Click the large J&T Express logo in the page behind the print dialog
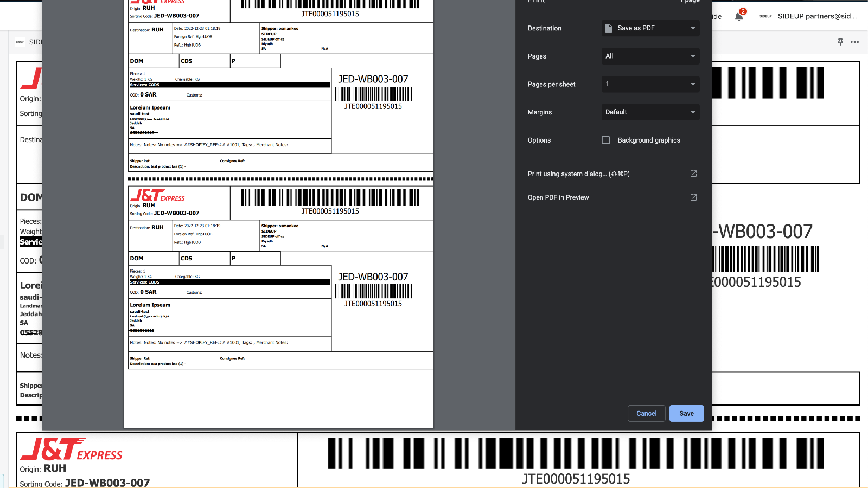The height and width of the screenshot is (488, 868). [x=71, y=450]
